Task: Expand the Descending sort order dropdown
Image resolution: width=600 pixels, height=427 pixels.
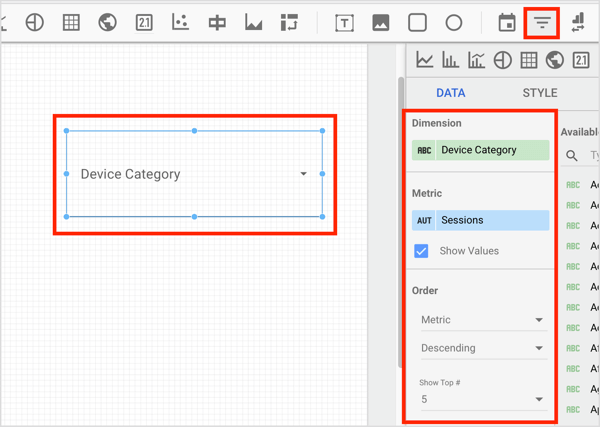Action: [x=481, y=348]
